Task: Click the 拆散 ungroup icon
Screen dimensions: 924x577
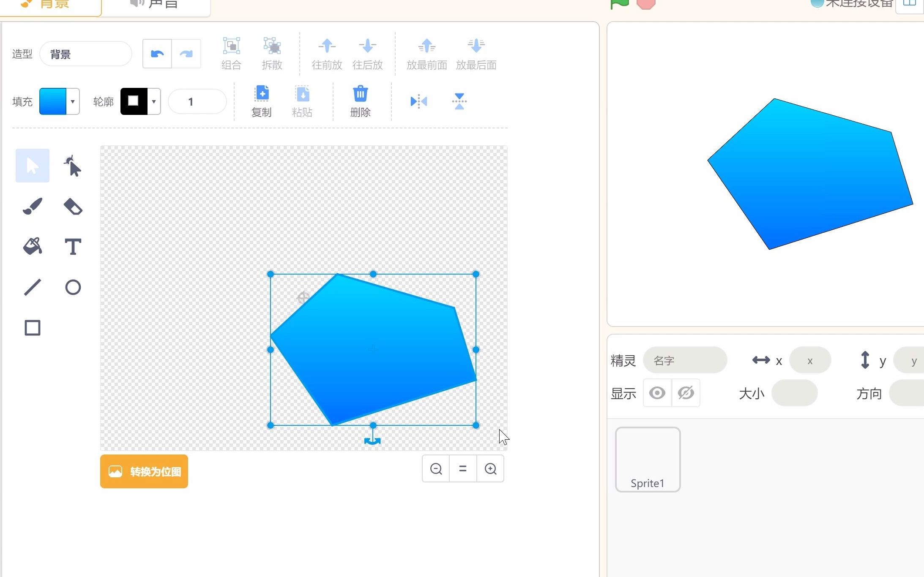Action: pyautogui.click(x=272, y=46)
